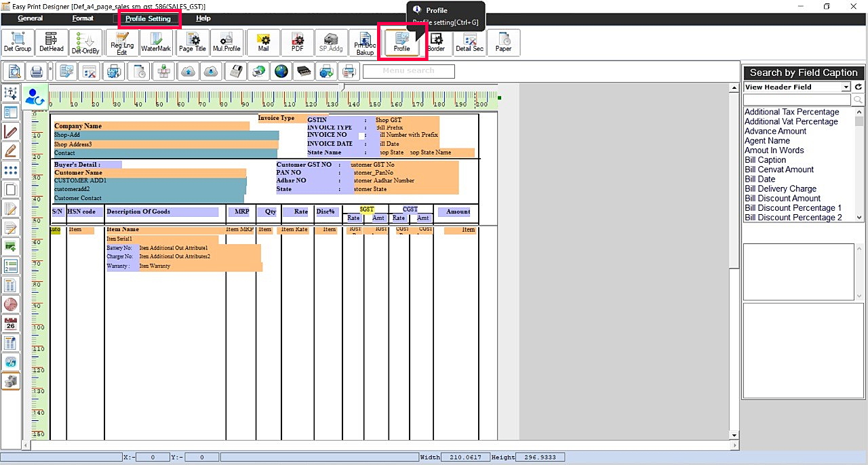Screen dimensions: 868x465
Task: Select Advance Amount field
Action: tap(776, 131)
